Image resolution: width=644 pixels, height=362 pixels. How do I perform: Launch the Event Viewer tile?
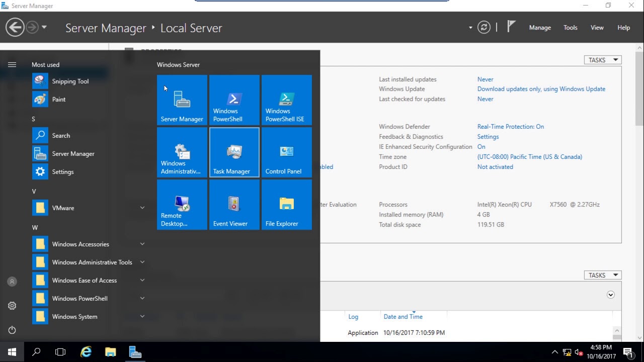pyautogui.click(x=234, y=205)
